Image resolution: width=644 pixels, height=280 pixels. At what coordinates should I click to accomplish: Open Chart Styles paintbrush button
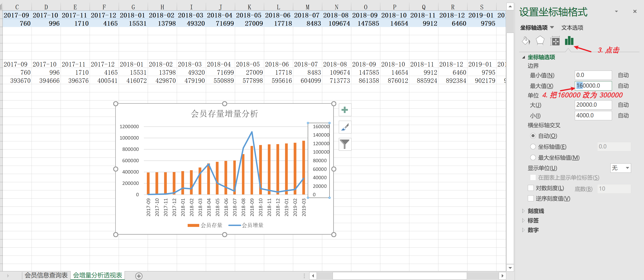tap(345, 127)
